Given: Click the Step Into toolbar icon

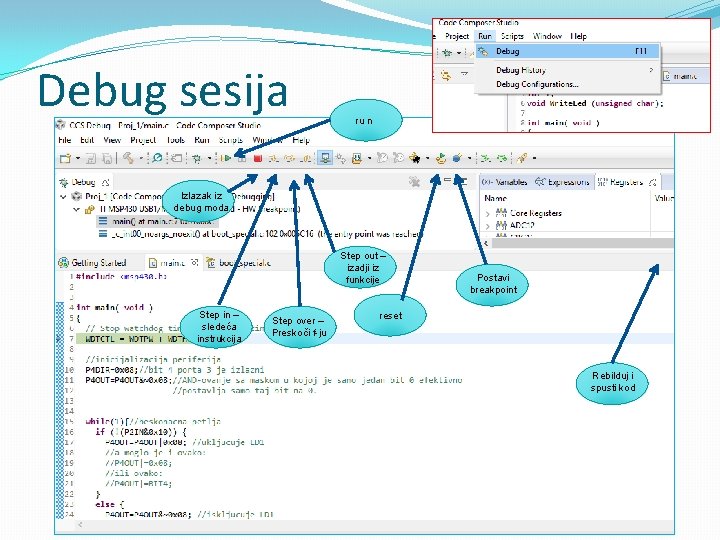Looking at the screenshot, I should (x=274, y=158).
